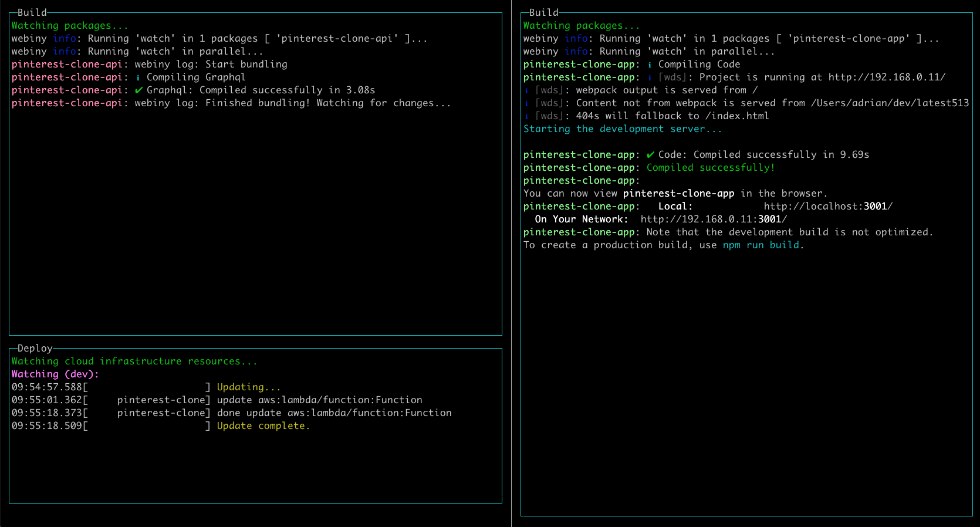Image resolution: width=980 pixels, height=527 pixels.
Task: Click the 'Watching (dev):' label
Action: [x=55, y=374]
